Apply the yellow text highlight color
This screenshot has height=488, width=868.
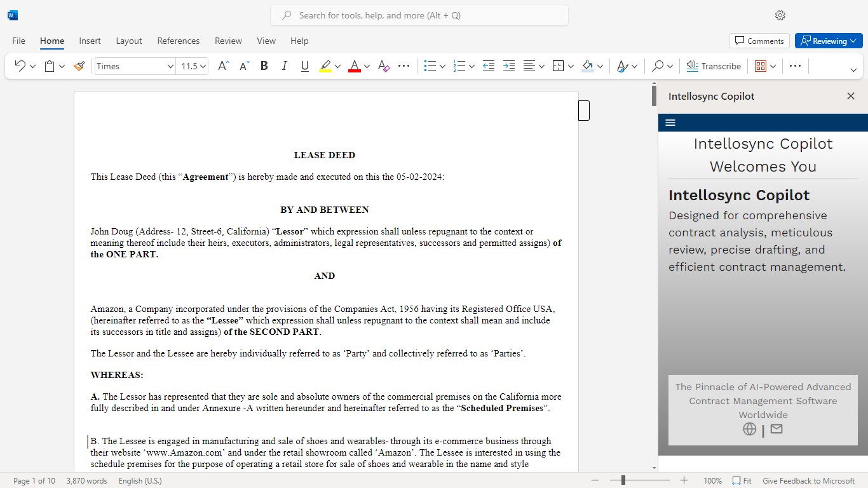tap(325, 66)
